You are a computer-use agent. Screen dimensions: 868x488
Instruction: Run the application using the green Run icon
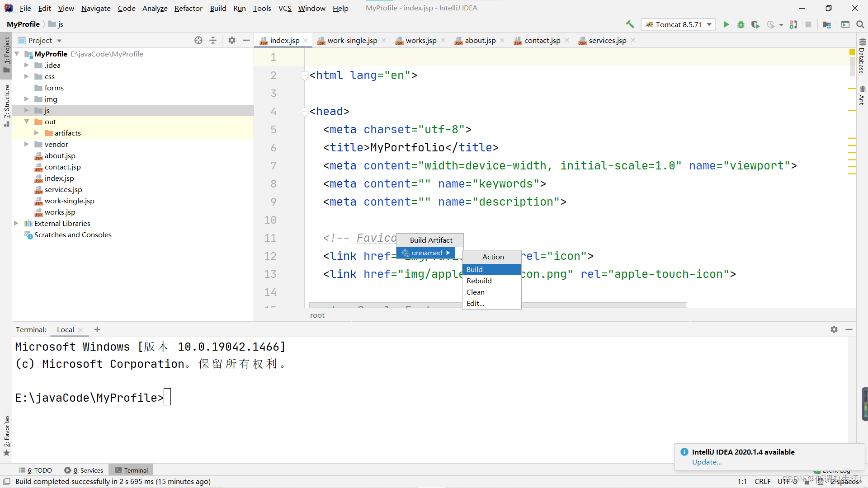tap(726, 24)
